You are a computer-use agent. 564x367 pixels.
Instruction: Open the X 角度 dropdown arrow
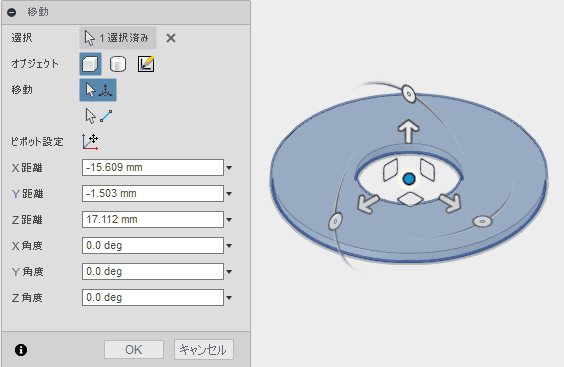pos(229,246)
